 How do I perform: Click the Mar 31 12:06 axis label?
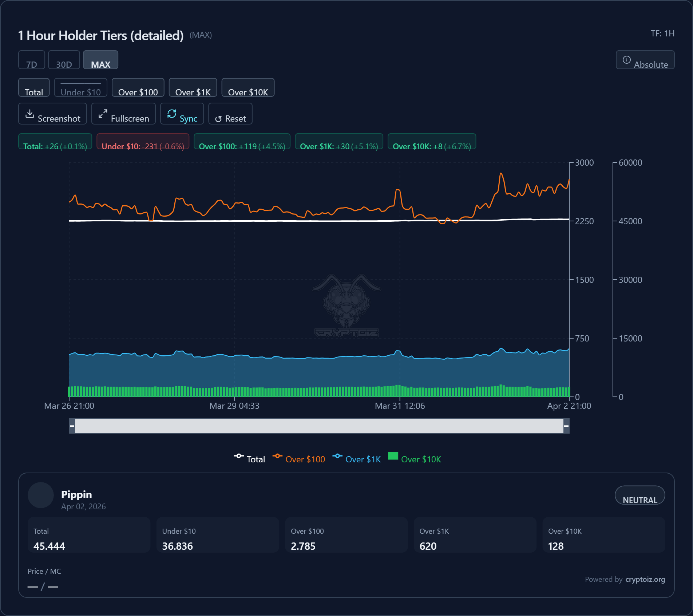click(x=400, y=406)
